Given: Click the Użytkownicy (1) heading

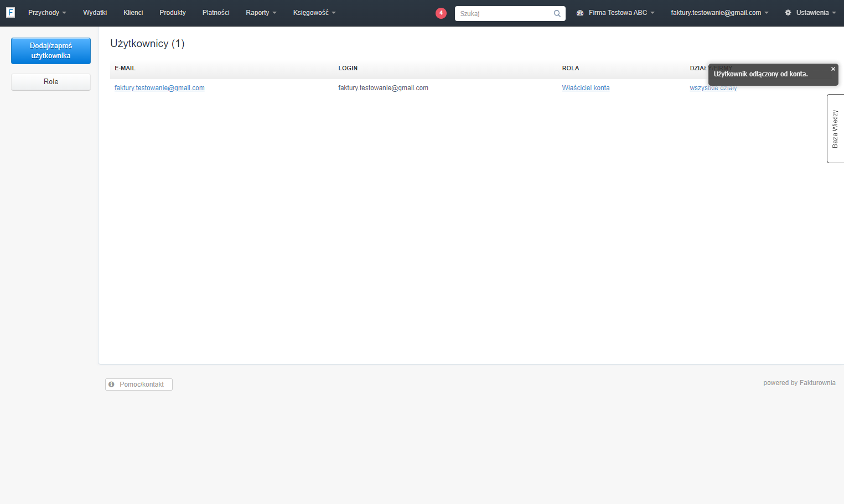Looking at the screenshot, I should click(x=147, y=44).
